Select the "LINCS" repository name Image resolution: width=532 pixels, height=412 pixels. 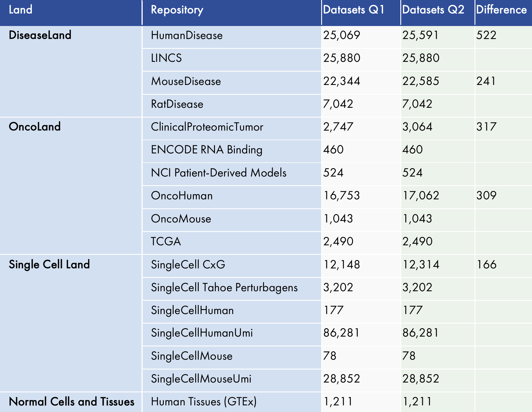[x=166, y=58]
